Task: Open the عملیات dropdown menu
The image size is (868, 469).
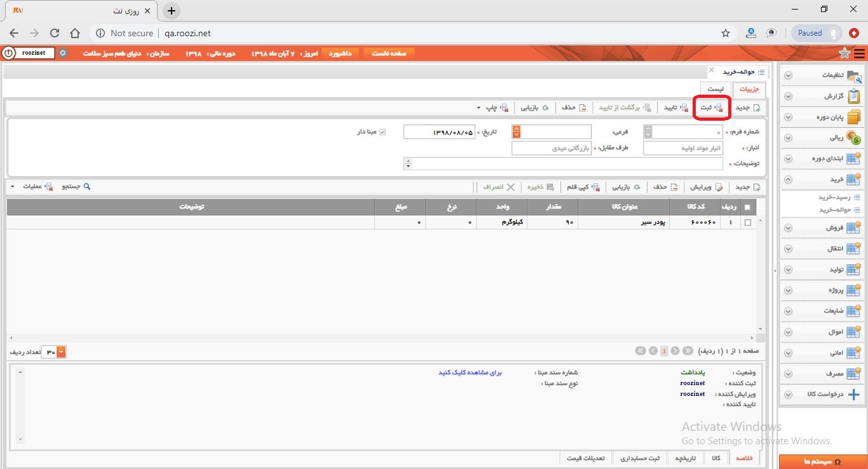Action: pos(31,187)
